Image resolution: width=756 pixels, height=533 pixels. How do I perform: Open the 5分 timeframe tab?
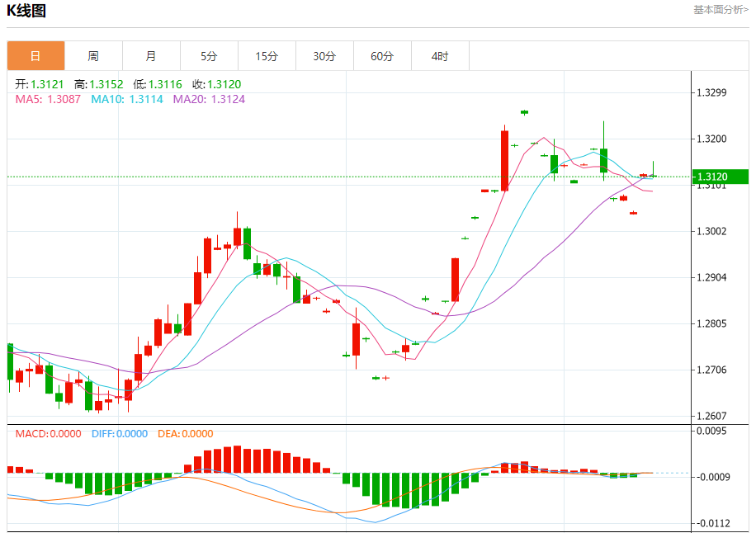point(210,56)
